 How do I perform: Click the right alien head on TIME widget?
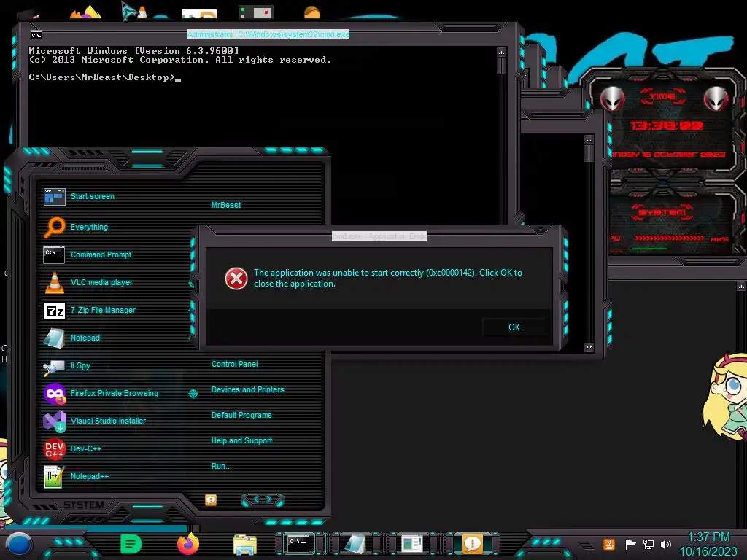pos(716,98)
